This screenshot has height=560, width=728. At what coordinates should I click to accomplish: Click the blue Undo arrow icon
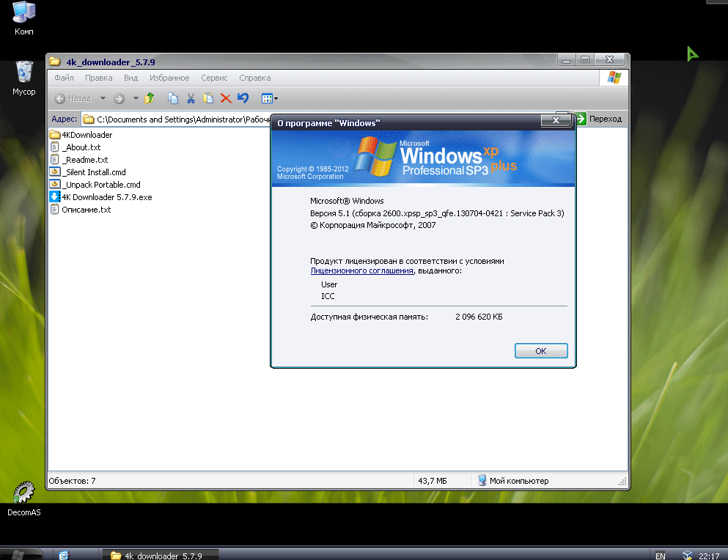(243, 98)
